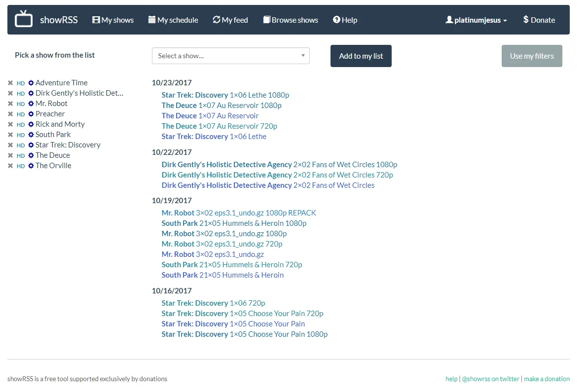Open Star Trek: Discovery 1×06 Lethe 1080p
588x392 pixels.
(x=225, y=95)
